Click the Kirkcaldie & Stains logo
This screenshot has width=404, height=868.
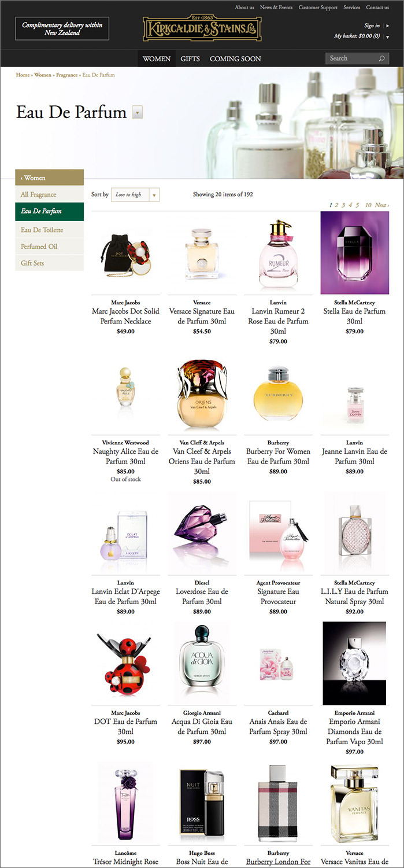(x=202, y=28)
